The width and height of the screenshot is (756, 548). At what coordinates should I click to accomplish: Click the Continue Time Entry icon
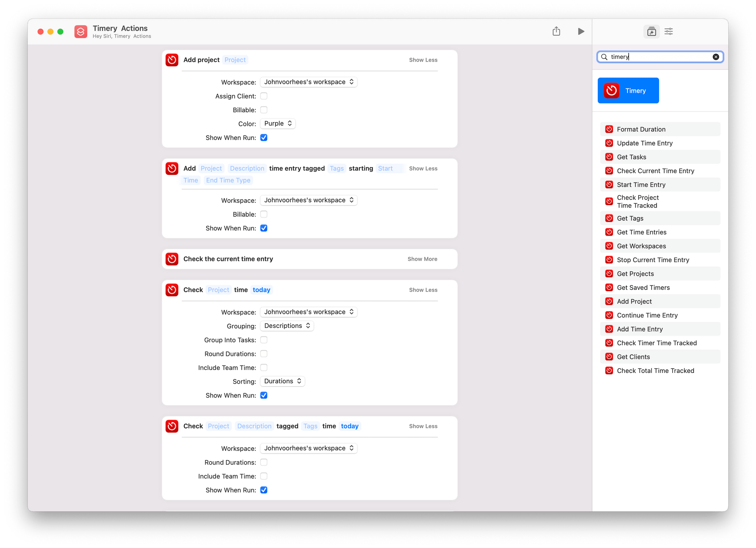point(609,315)
